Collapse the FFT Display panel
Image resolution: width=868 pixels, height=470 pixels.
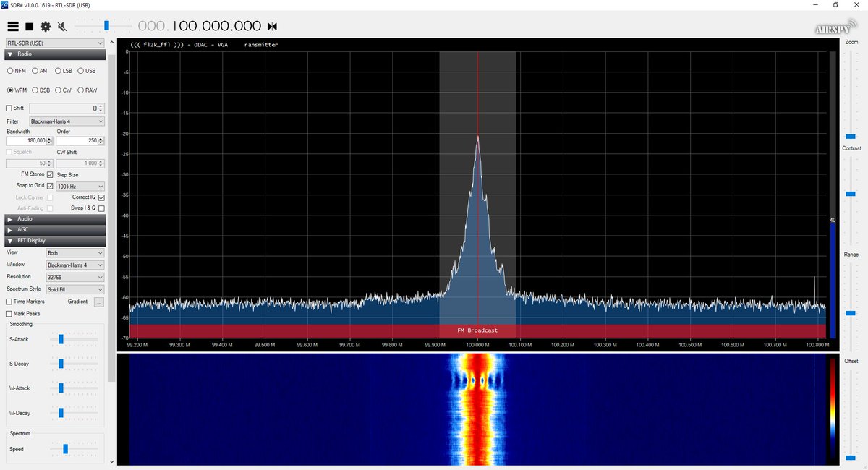coord(55,241)
